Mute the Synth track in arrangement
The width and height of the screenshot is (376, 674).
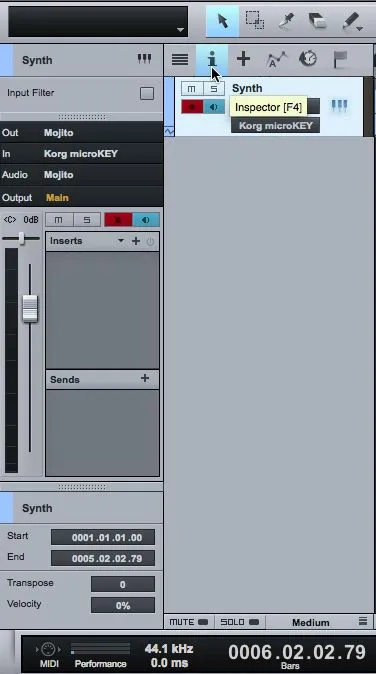(x=192, y=89)
